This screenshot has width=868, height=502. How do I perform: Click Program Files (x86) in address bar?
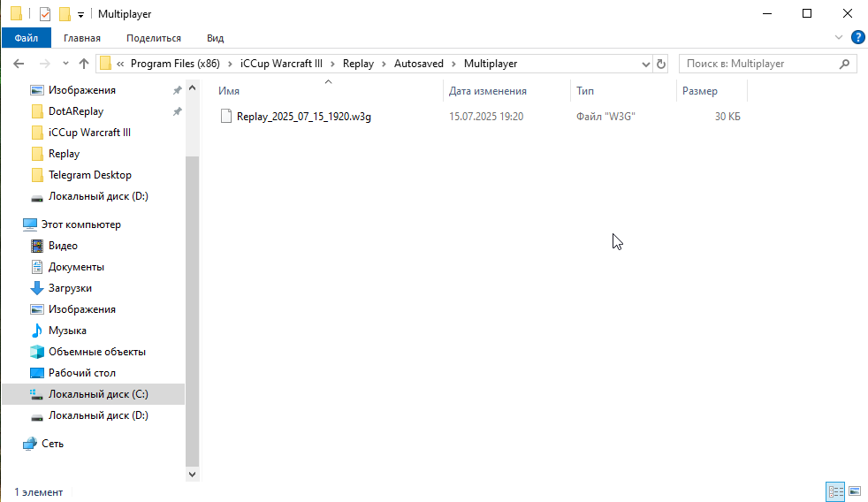point(175,64)
